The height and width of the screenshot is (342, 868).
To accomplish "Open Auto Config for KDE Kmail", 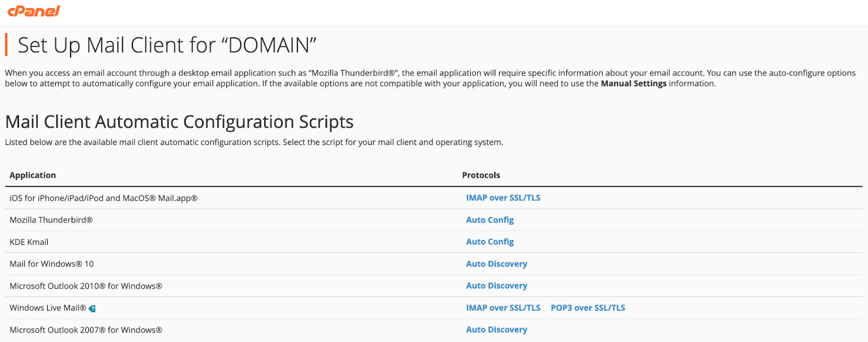I will pos(489,242).
